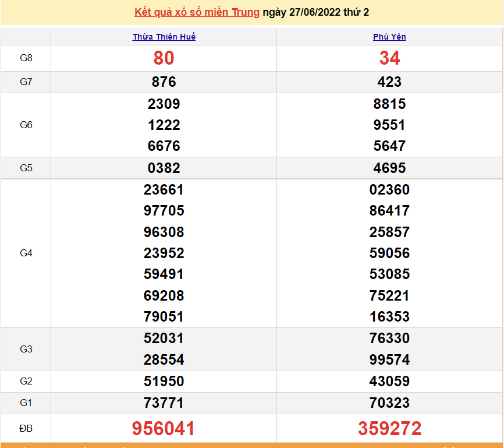The height and width of the screenshot is (448, 504).
Task: Click the G6 row label
Action: pos(26,125)
